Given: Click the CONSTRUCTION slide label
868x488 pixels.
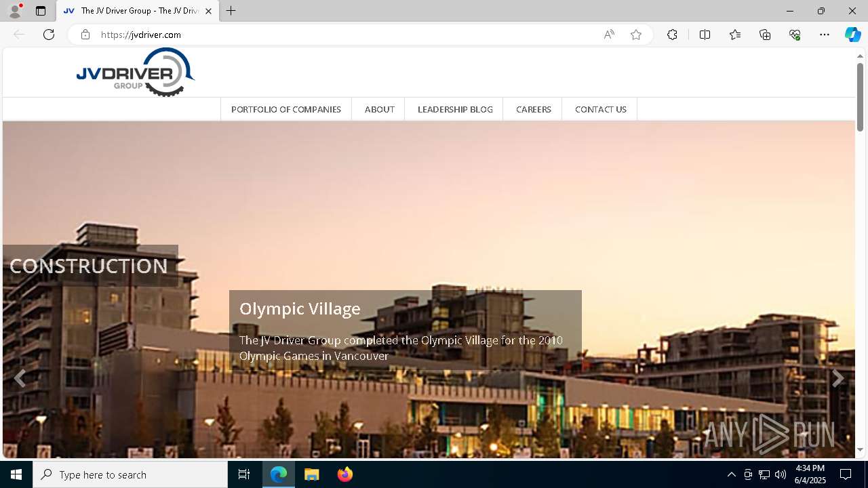Looking at the screenshot, I should (x=89, y=266).
